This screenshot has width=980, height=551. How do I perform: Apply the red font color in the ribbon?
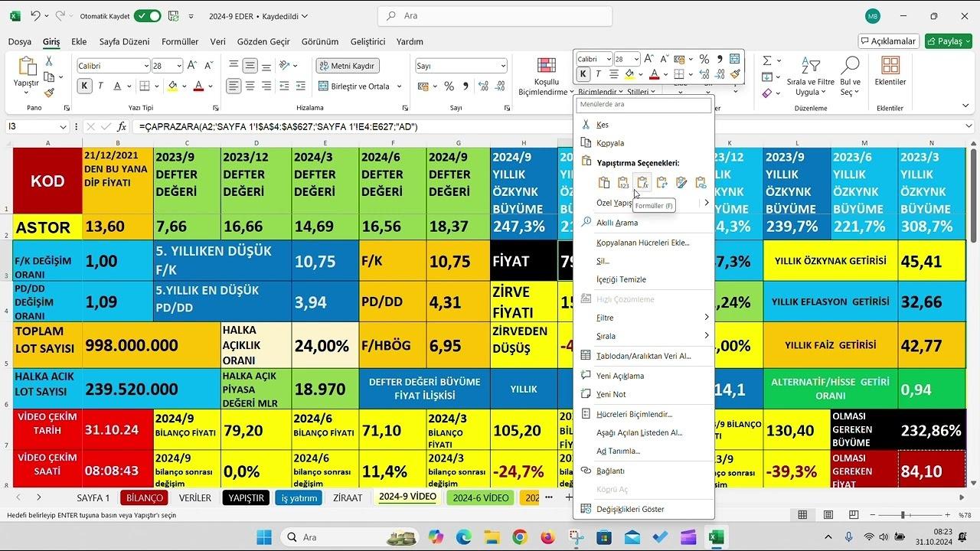(x=198, y=86)
